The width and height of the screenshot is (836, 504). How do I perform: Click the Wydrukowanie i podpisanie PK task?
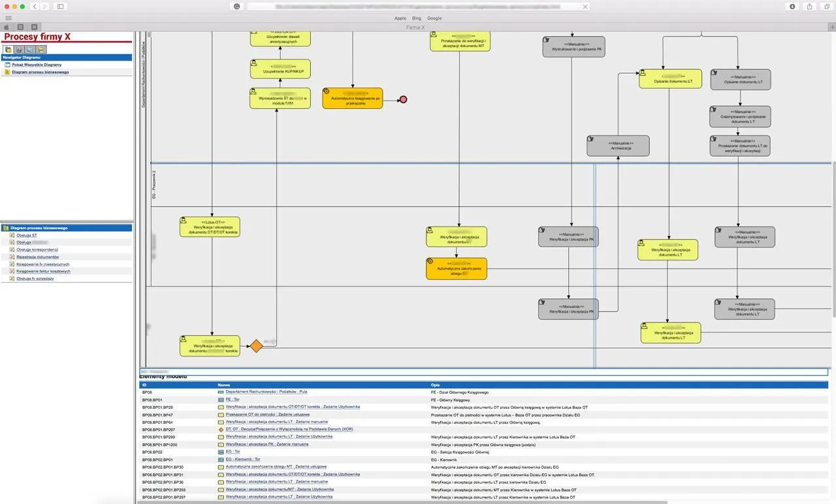(x=573, y=46)
